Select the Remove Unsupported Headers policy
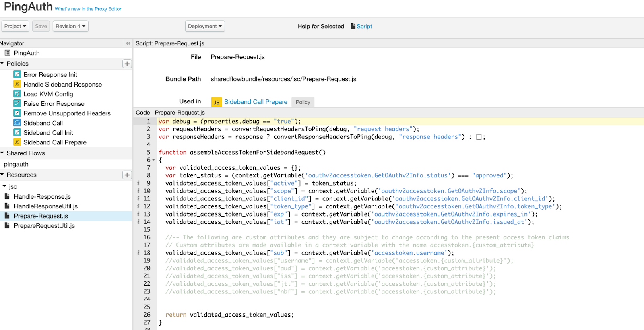This screenshot has width=644, height=330. pos(67,113)
